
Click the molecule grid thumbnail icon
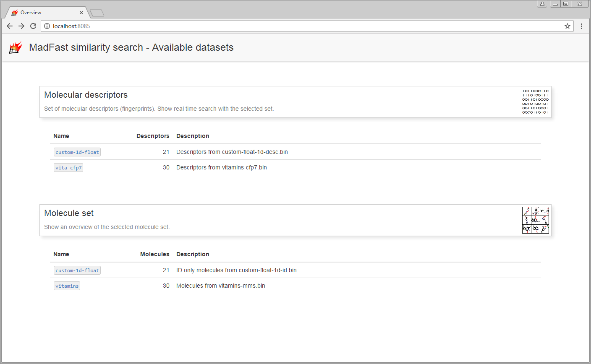(x=535, y=220)
